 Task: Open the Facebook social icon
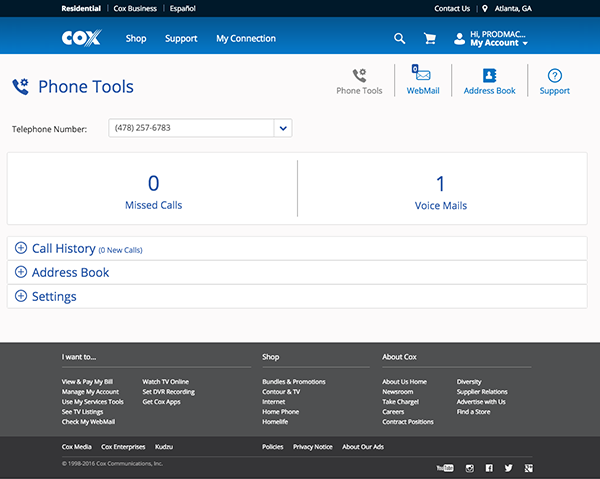[x=489, y=468]
